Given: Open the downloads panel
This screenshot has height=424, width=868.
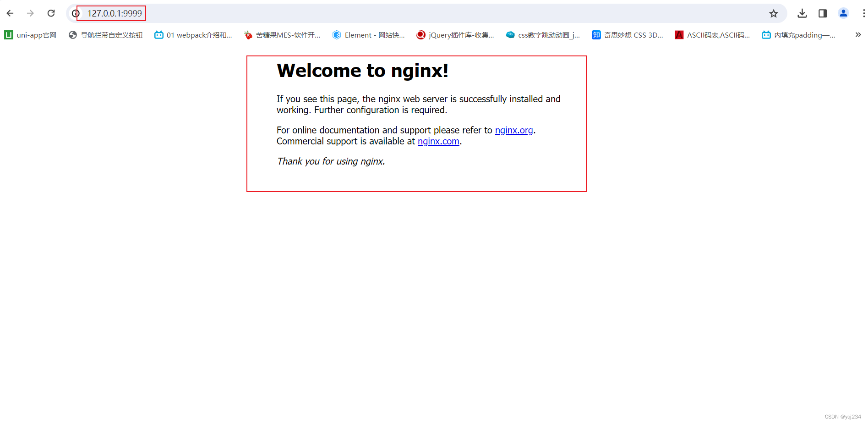Looking at the screenshot, I should (x=802, y=13).
